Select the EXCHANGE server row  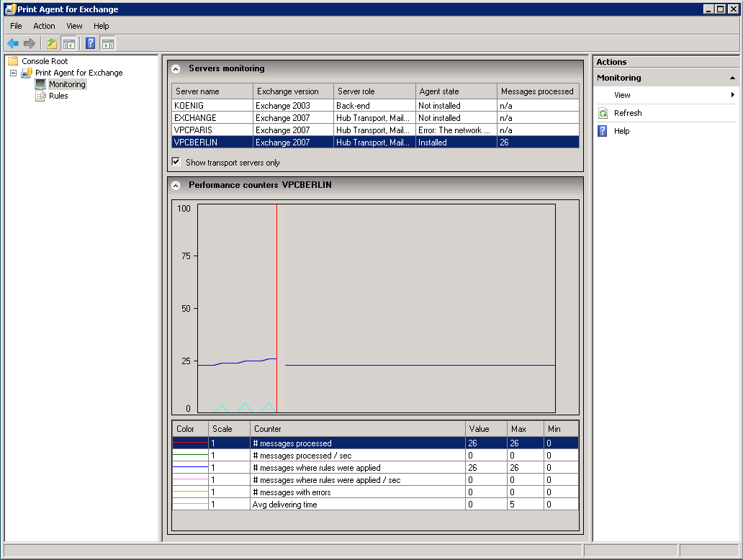coord(375,118)
